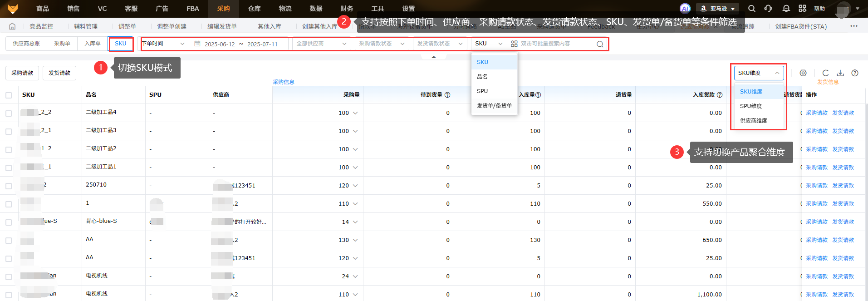Viewport: 868px width, 301px height.
Task: Tick the checkbox for 背心-blue-S row
Action: [9, 222]
